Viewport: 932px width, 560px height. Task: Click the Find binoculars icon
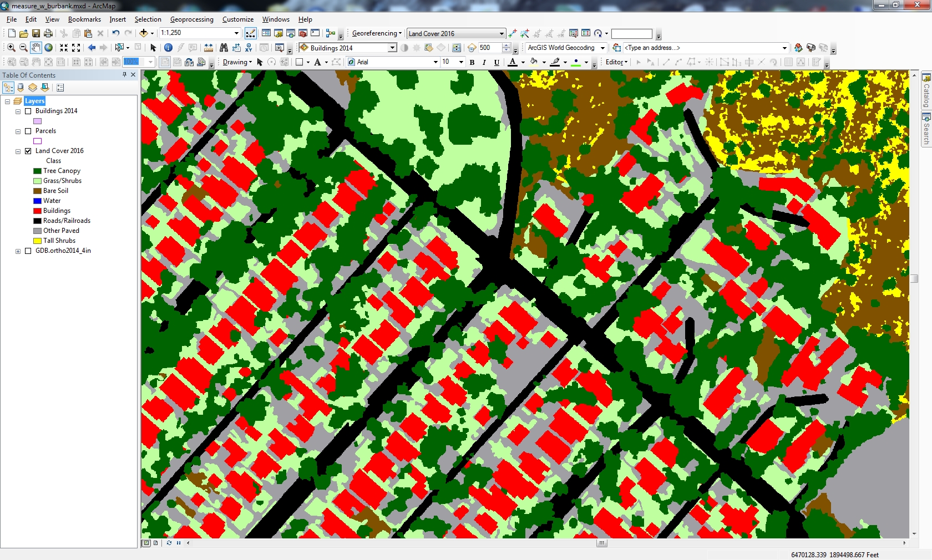(x=224, y=48)
